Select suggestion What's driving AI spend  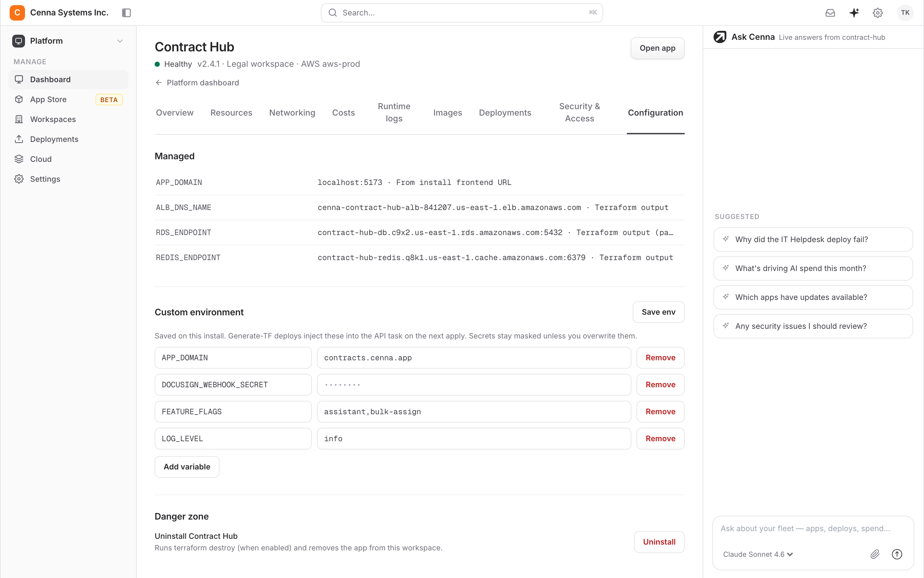coord(813,268)
